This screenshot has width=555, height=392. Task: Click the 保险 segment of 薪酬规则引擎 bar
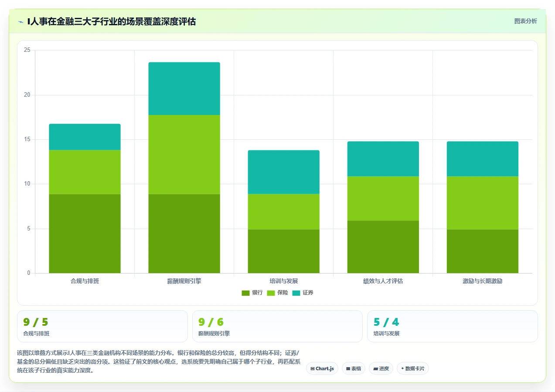[x=184, y=154]
